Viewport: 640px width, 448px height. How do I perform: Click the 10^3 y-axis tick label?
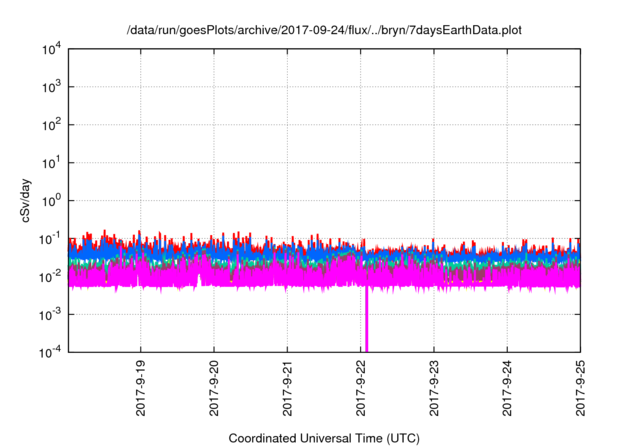(x=51, y=87)
